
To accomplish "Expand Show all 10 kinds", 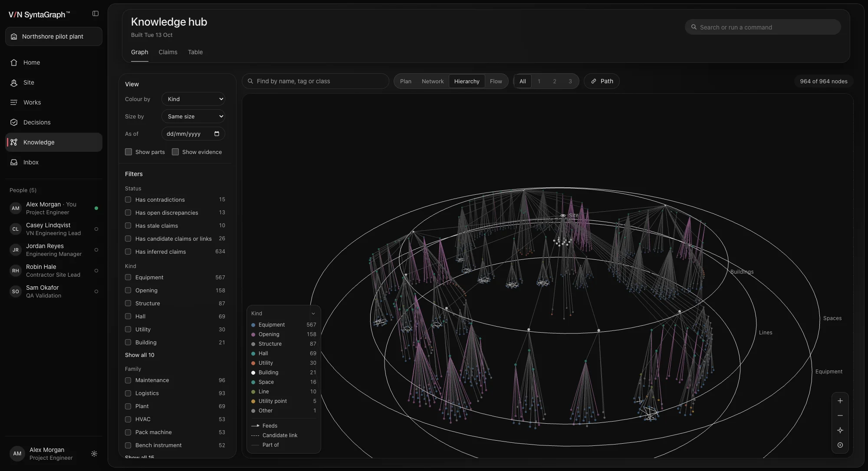I will [x=140, y=355].
